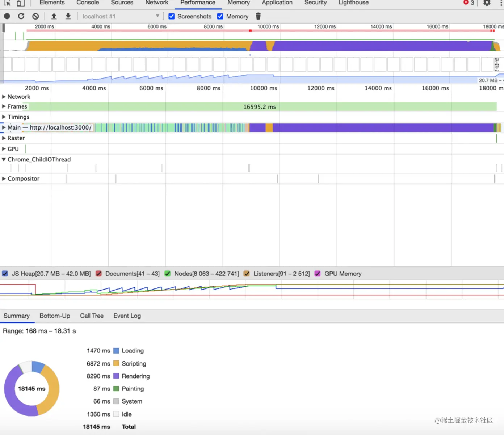Image resolution: width=504 pixels, height=435 pixels.
Task: Toggle the Nodes checkbox
Action: tap(168, 274)
